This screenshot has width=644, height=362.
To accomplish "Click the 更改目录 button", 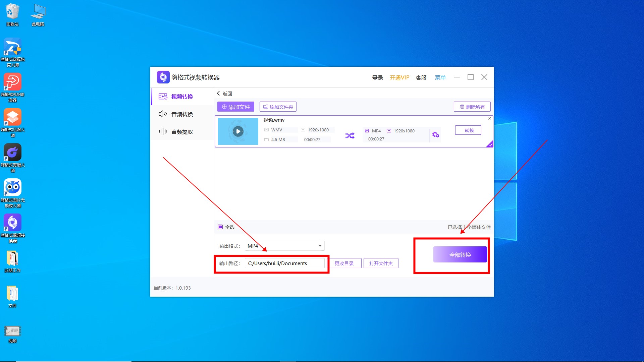I will (344, 263).
